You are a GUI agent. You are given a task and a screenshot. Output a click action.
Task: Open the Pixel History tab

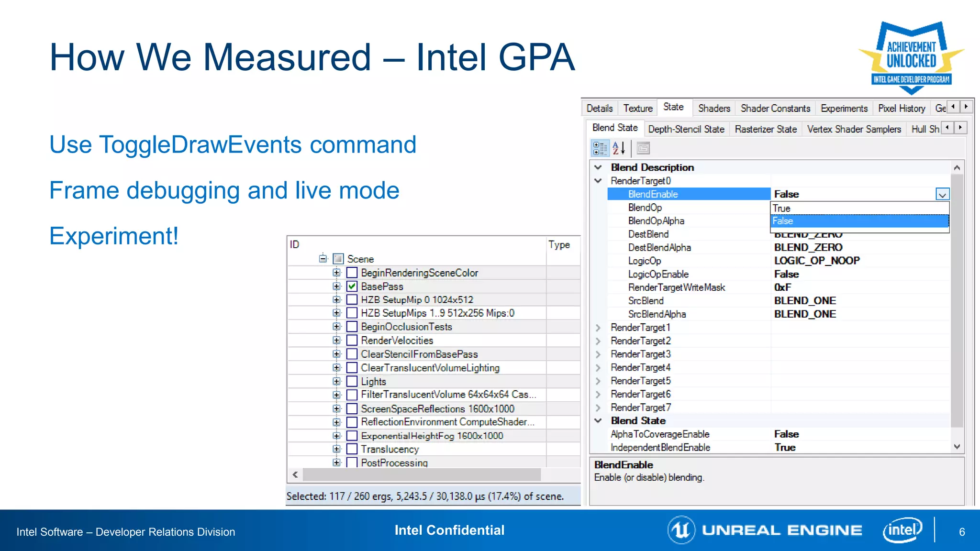tap(902, 109)
